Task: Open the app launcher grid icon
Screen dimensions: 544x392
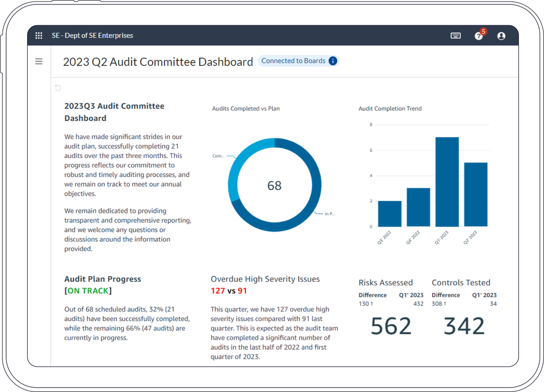Action: click(x=39, y=36)
